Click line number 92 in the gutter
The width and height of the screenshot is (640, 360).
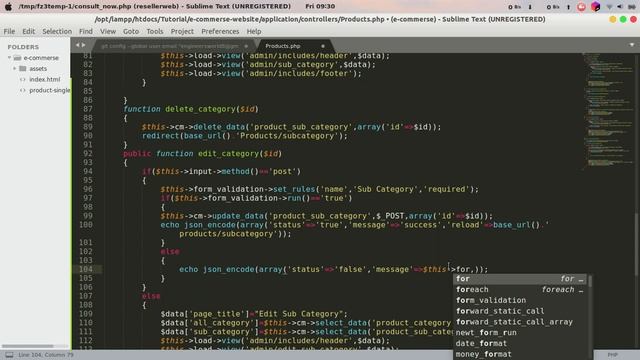click(88, 153)
